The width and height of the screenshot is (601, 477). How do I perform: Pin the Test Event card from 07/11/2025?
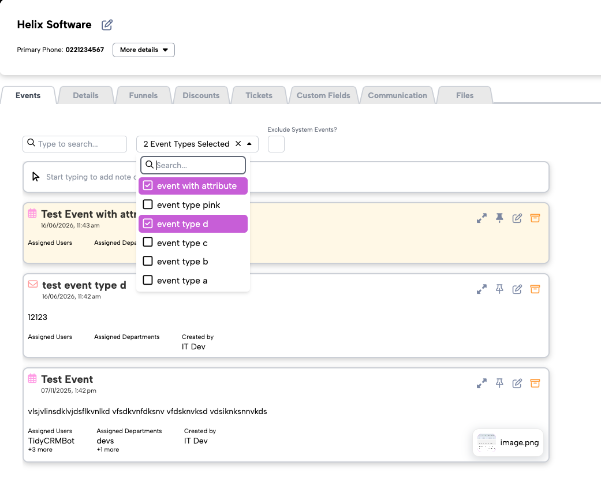(x=499, y=383)
